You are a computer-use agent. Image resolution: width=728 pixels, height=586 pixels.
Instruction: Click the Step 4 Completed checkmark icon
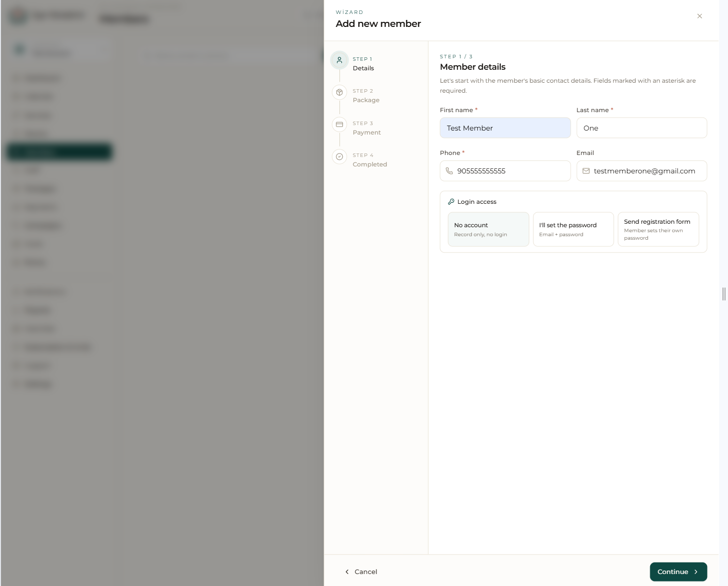pos(339,156)
